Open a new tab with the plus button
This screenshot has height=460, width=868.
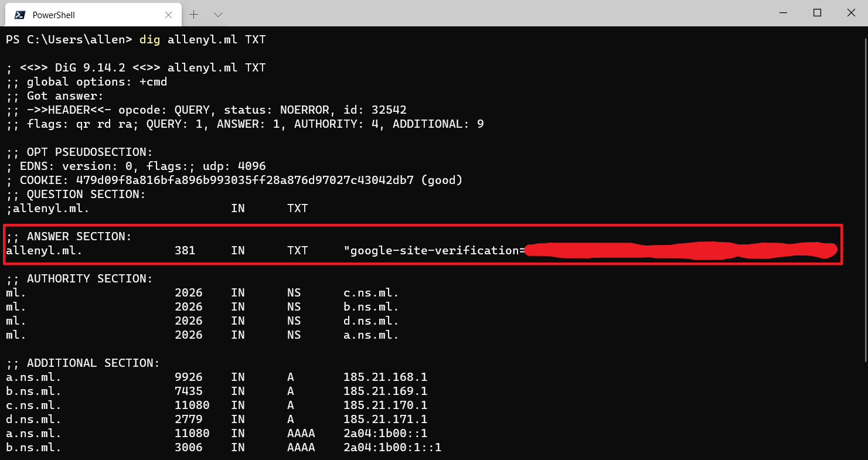pos(194,14)
